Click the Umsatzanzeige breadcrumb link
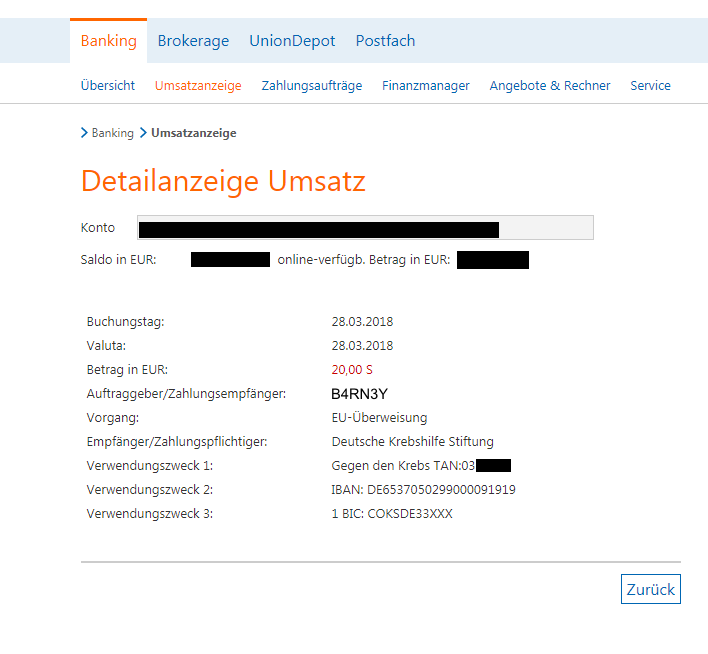This screenshot has width=708, height=654. (194, 133)
